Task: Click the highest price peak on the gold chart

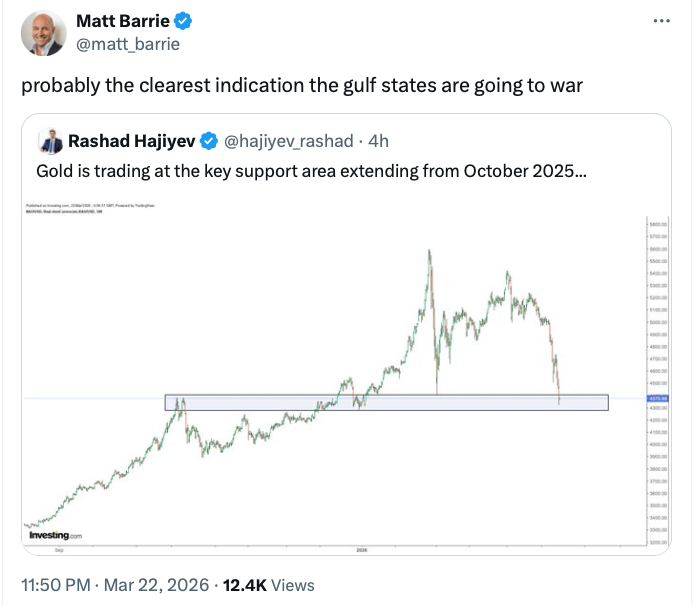Action: click(x=430, y=250)
